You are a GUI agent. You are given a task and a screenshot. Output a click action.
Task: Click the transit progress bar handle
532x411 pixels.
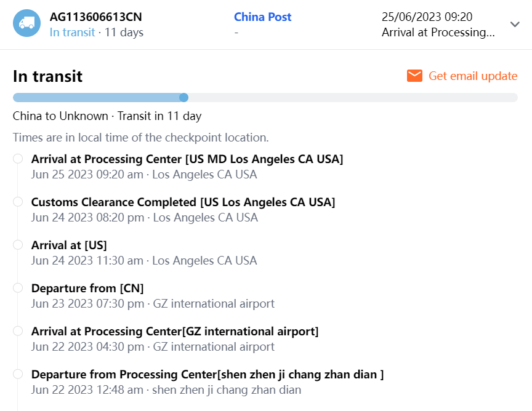point(183,97)
